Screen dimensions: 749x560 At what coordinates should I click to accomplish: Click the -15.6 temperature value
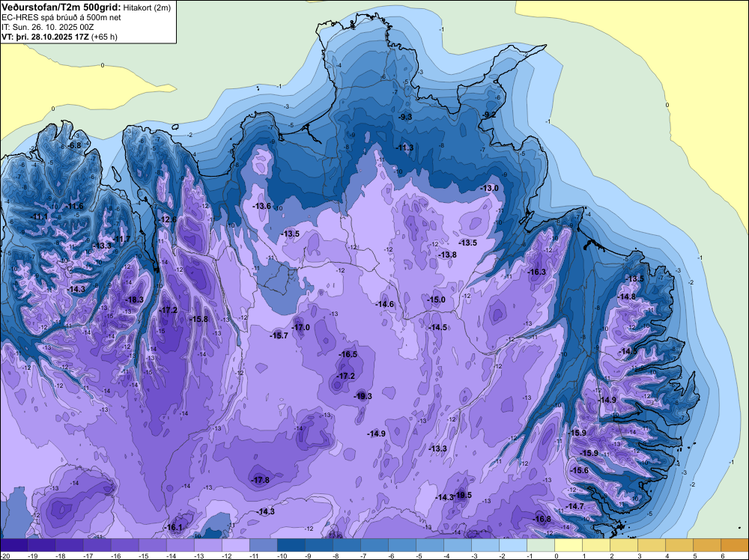pyautogui.click(x=580, y=471)
